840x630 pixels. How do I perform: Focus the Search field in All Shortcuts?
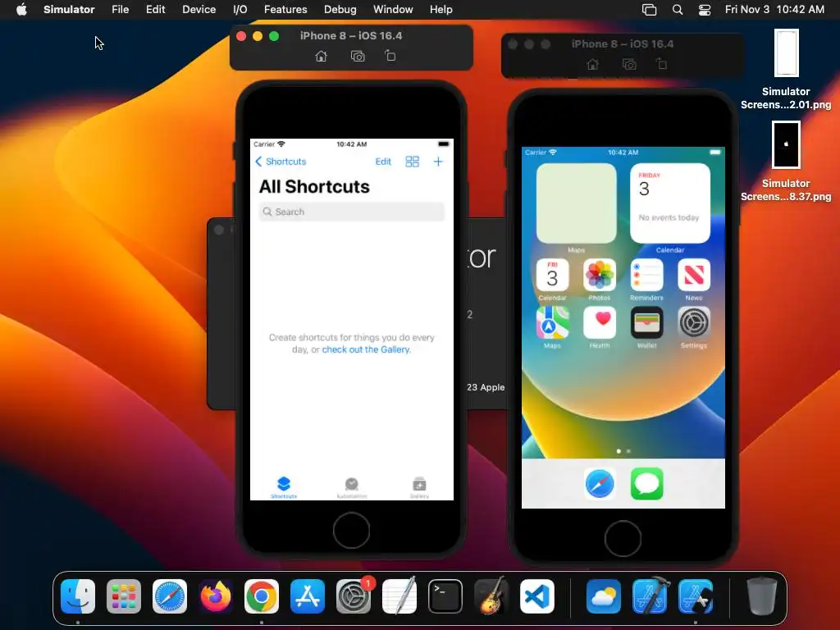[x=351, y=212]
